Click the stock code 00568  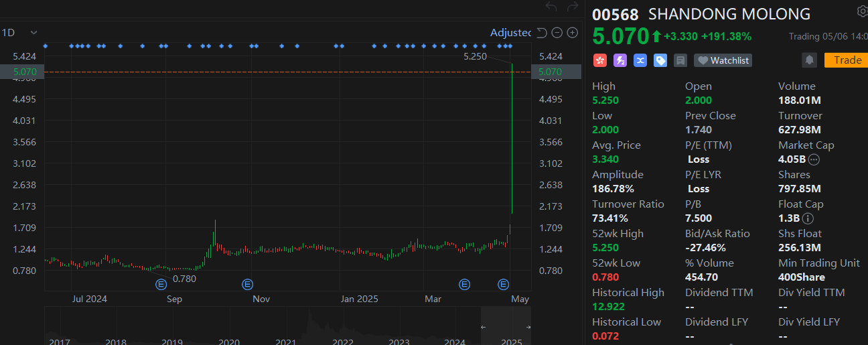point(616,14)
